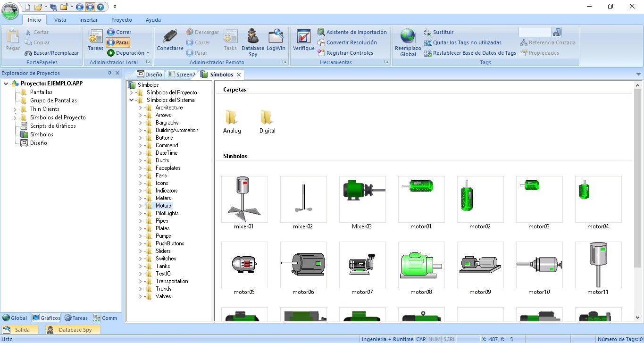
Task: Switch to the Tareas explorer tab
Action: click(76, 318)
